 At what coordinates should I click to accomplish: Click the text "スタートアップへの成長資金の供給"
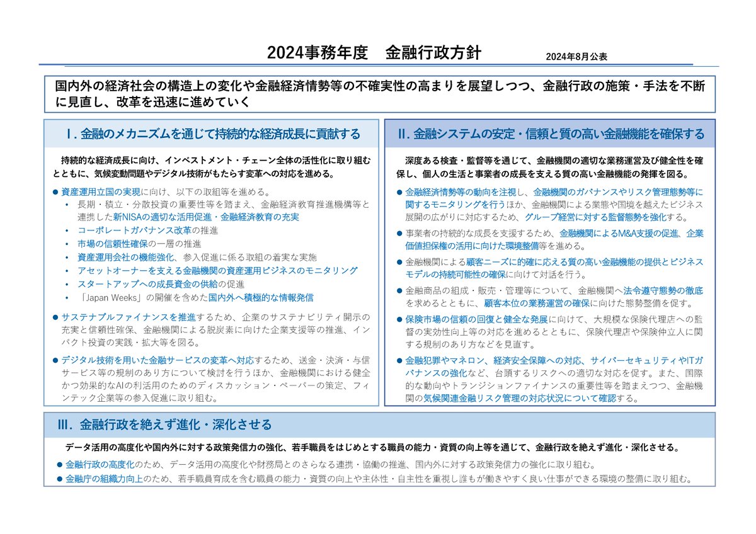click(x=148, y=283)
